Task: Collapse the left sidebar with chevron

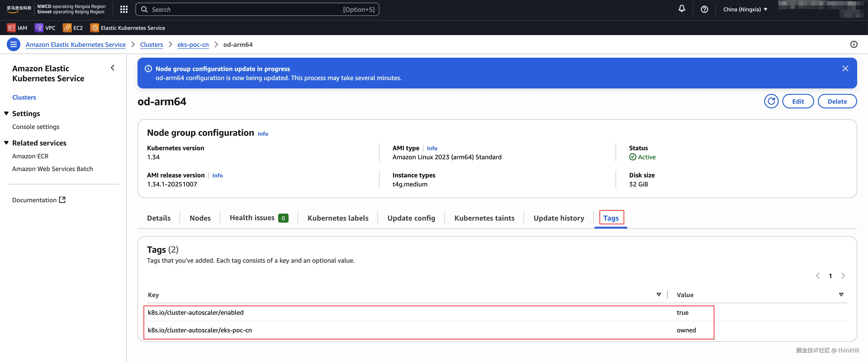Action: pyautogui.click(x=113, y=68)
